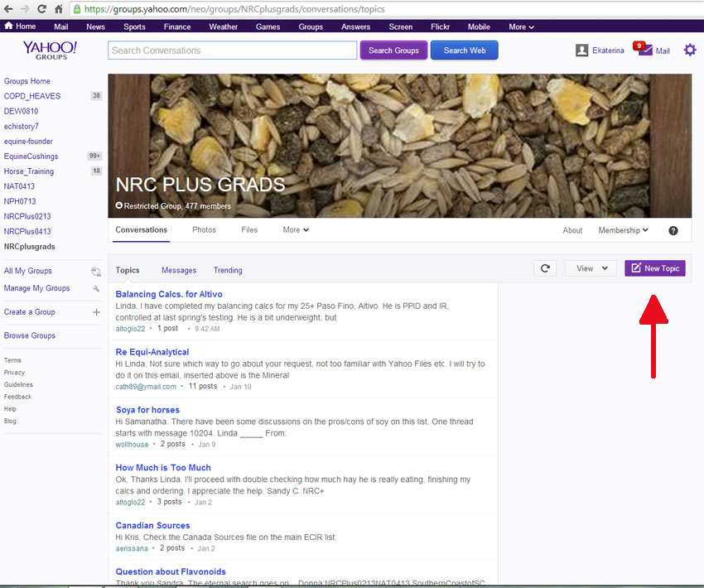Click the icon beside All My Groups
This screenshot has width=704, height=588.
tap(96, 272)
